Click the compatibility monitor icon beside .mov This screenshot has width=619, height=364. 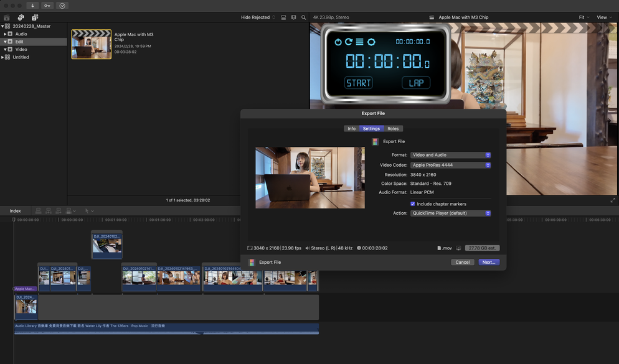(458, 248)
